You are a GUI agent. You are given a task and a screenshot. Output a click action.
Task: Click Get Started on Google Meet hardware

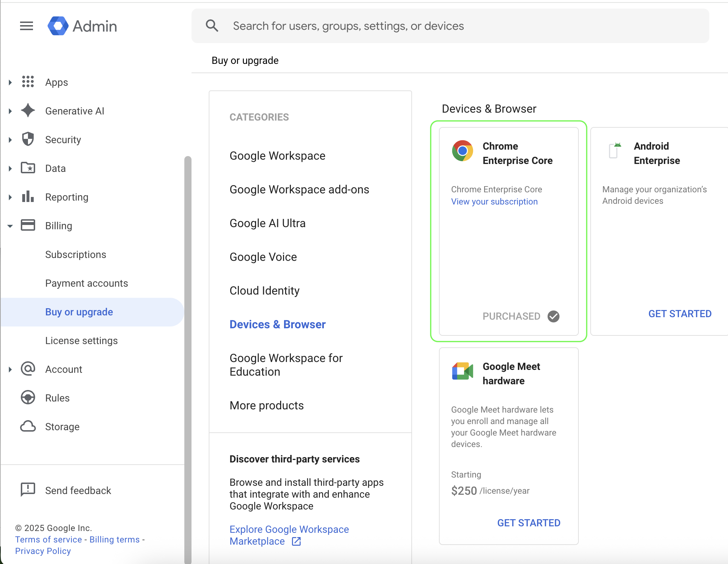coord(529,523)
